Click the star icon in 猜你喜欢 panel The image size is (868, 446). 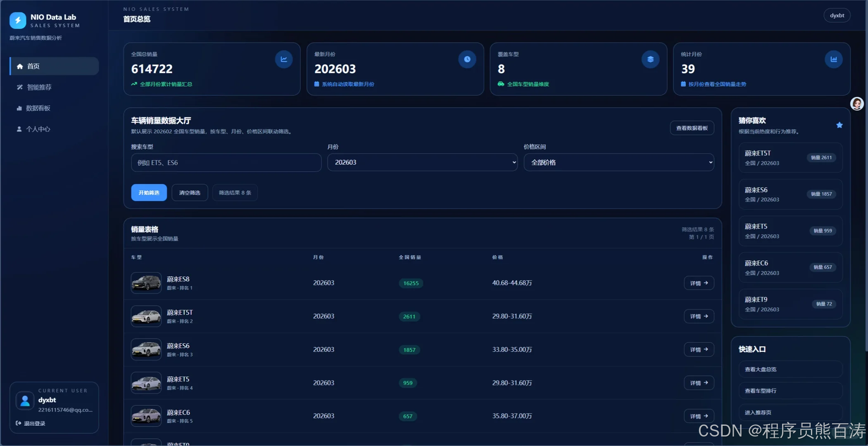(x=839, y=125)
